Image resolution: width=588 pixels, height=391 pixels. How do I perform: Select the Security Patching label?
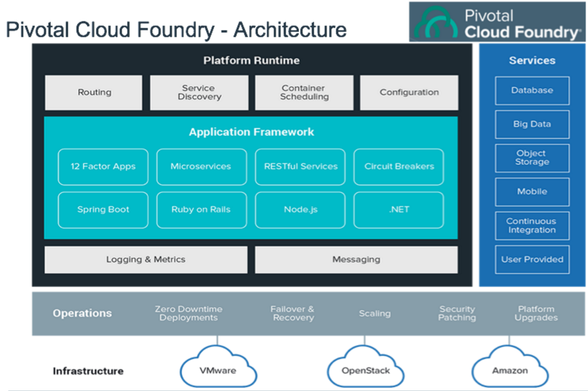click(457, 313)
